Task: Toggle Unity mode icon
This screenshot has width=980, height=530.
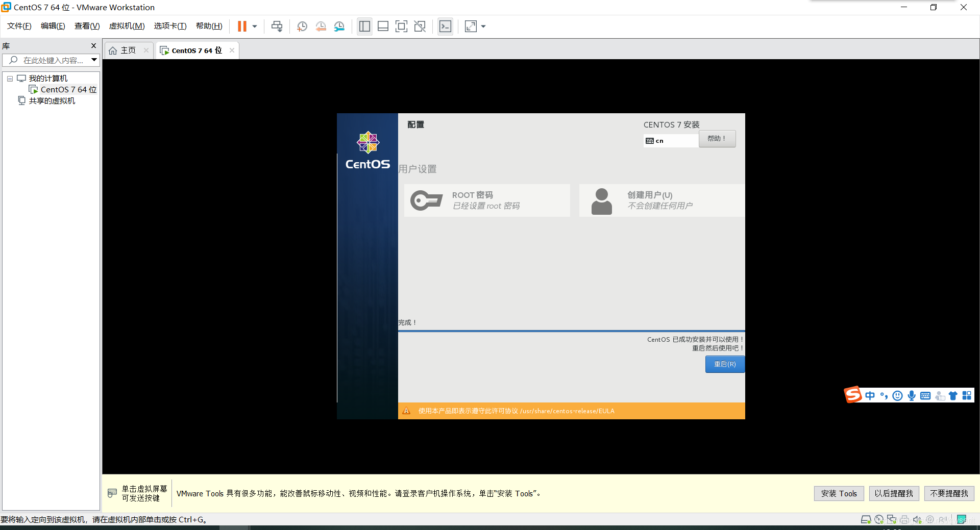Action: click(420, 27)
